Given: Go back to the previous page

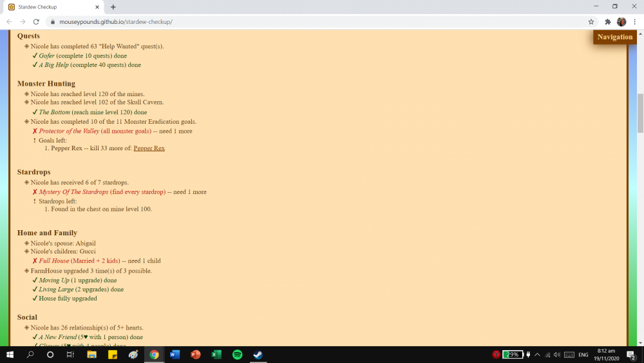Looking at the screenshot, I should tap(9, 22).
